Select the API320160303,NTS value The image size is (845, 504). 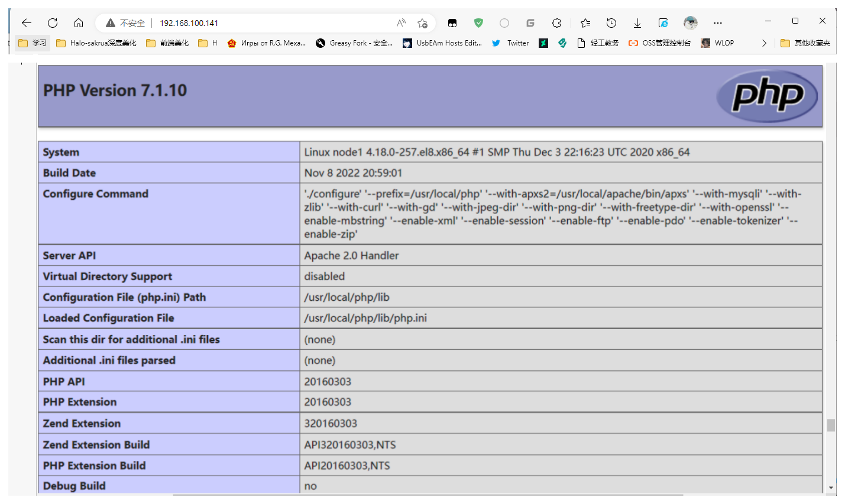point(350,444)
